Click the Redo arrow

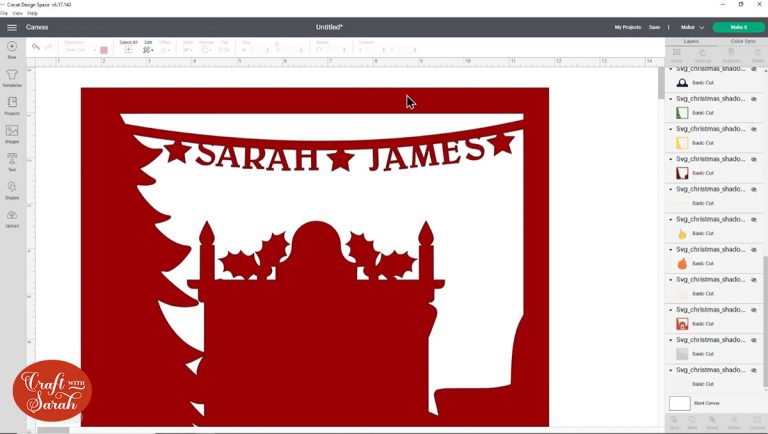[x=48, y=47]
